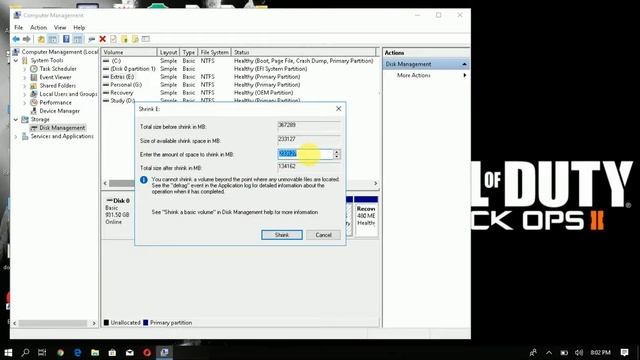Click the Forward arrow in the toolbar
640x360 pixels.
click(27, 39)
